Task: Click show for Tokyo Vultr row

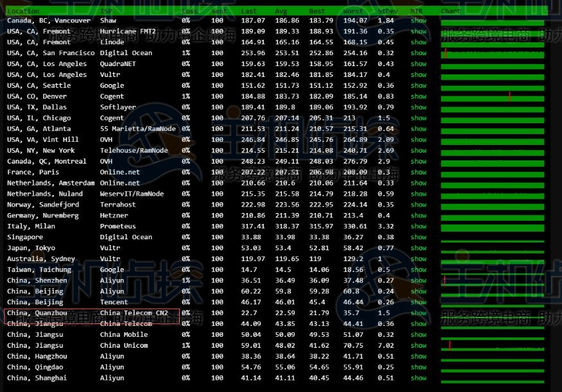Action: pyautogui.click(x=418, y=248)
